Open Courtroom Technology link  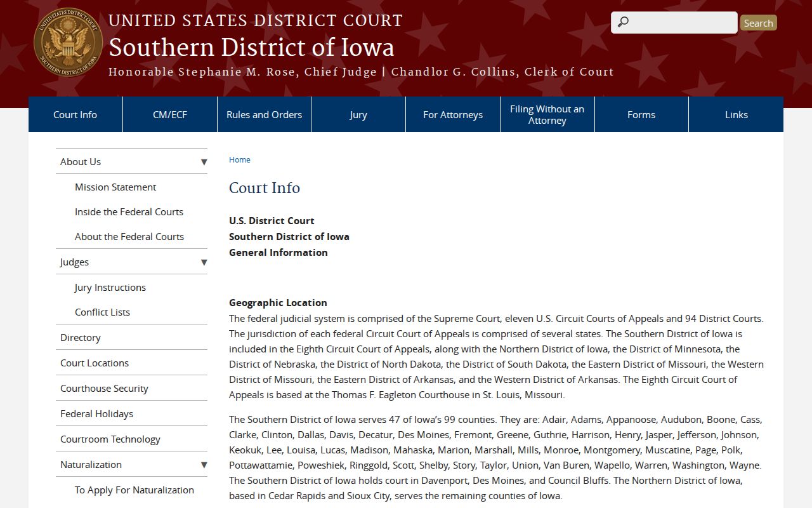[110, 439]
